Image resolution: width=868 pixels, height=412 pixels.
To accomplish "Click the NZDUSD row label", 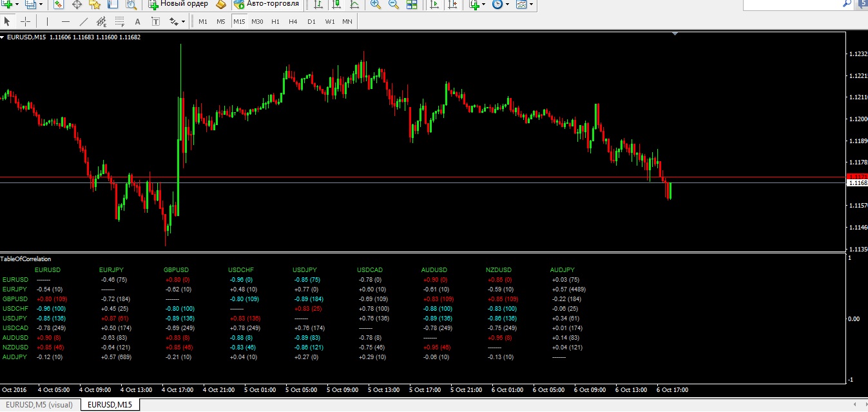I will coord(15,347).
